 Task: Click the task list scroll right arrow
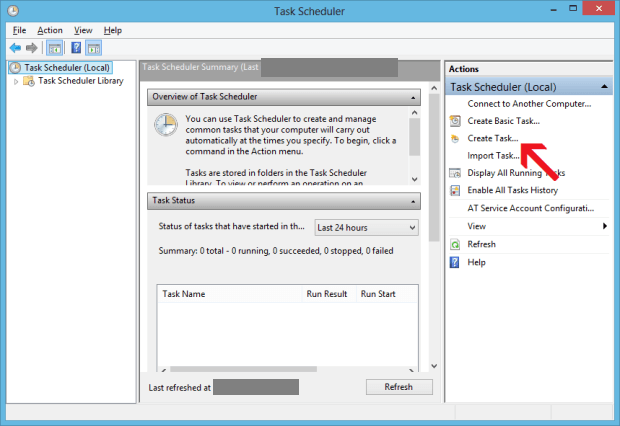point(412,370)
